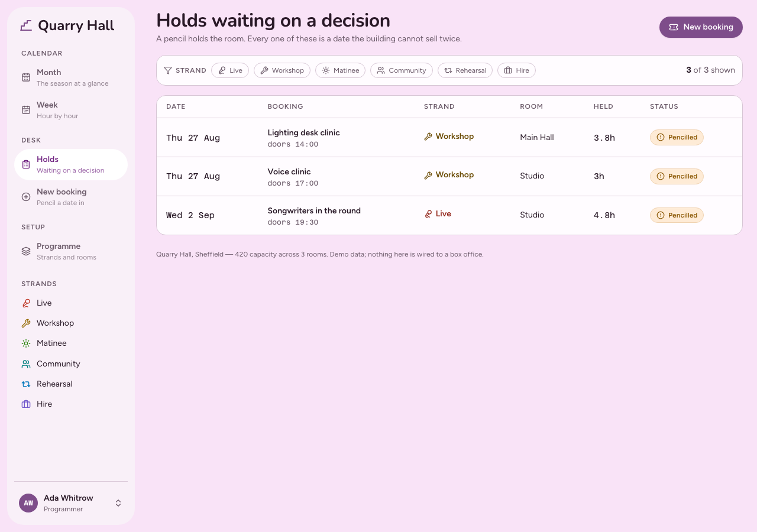
Task: Click the Live microphone icon in sidebar
Action: click(26, 303)
